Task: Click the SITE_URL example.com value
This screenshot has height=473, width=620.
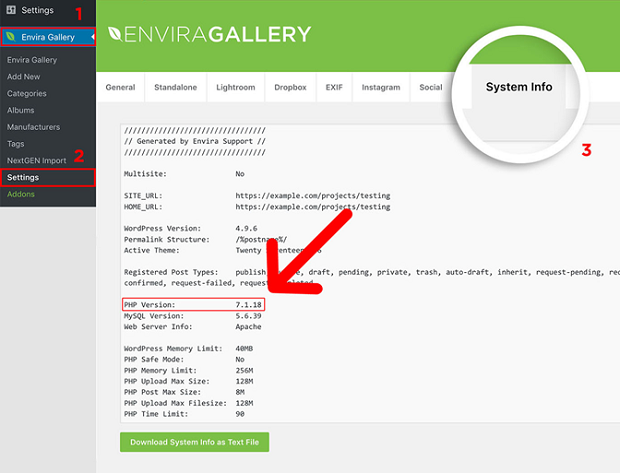Action: pyautogui.click(x=313, y=195)
